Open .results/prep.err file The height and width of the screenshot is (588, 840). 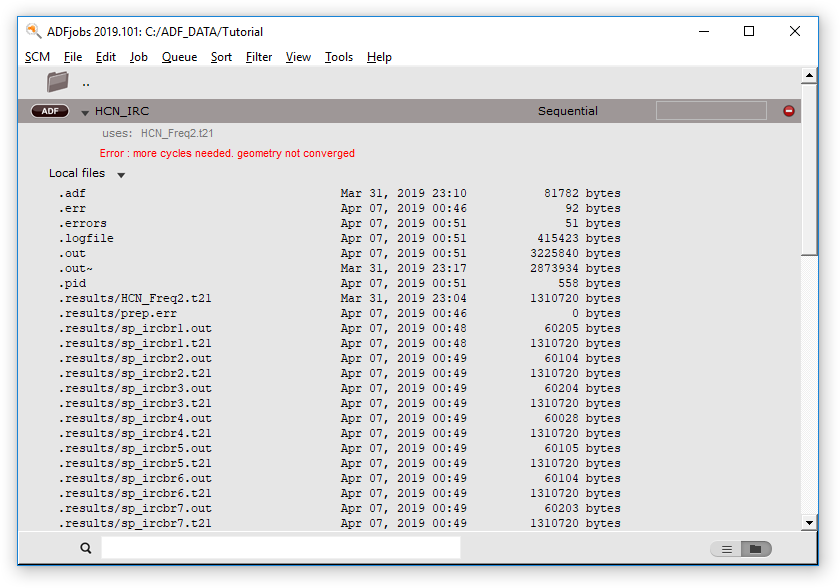point(118,313)
